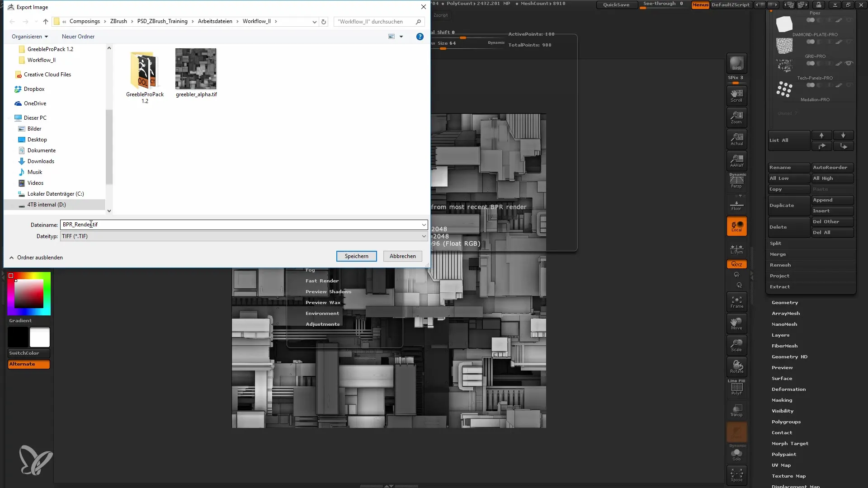Select Fast Render from render menu

pyautogui.click(x=322, y=280)
